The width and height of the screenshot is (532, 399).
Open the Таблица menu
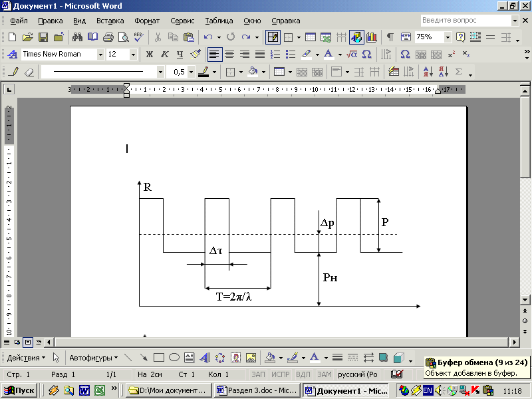(219, 21)
